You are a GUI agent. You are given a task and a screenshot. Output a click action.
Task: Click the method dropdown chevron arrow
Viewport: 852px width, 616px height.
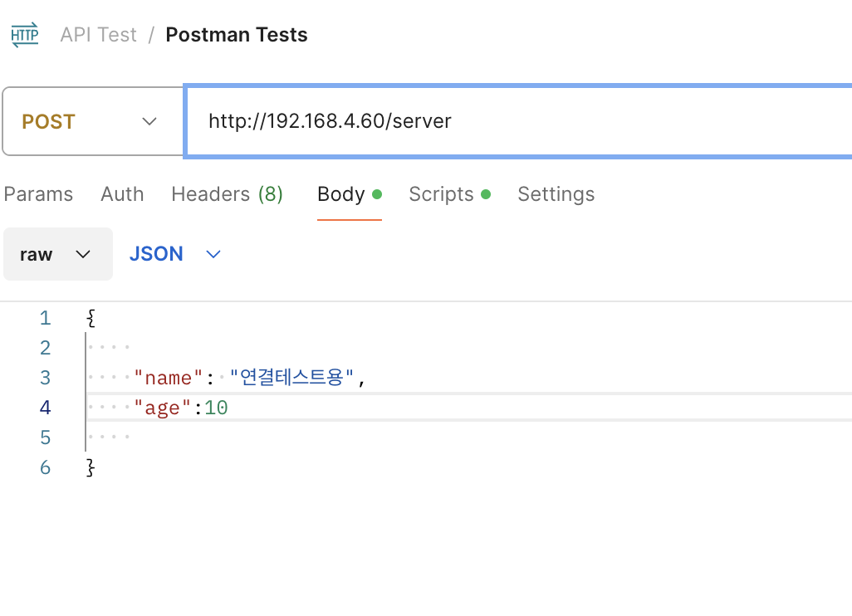(x=149, y=121)
